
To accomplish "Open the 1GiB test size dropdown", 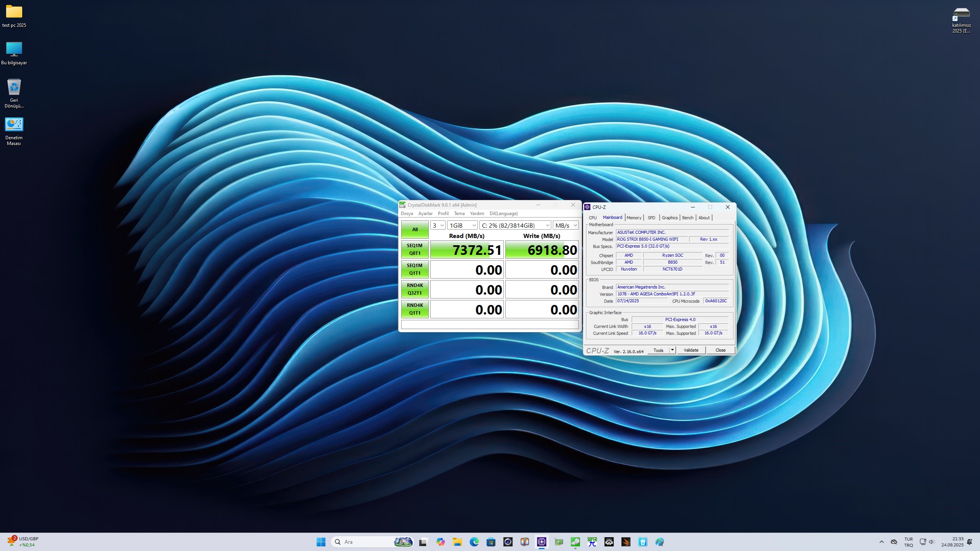I will pyautogui.click(x=462, y=225).
